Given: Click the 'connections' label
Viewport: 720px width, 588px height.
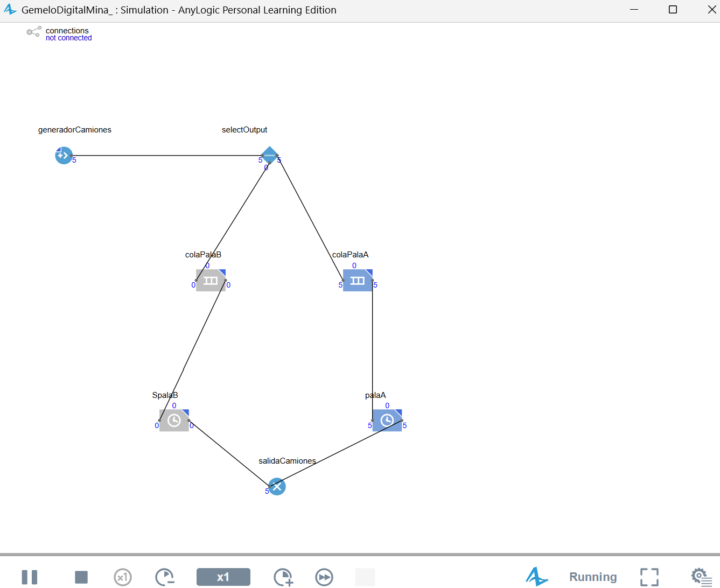Looking at the screenshot, I should coord(67,31).
